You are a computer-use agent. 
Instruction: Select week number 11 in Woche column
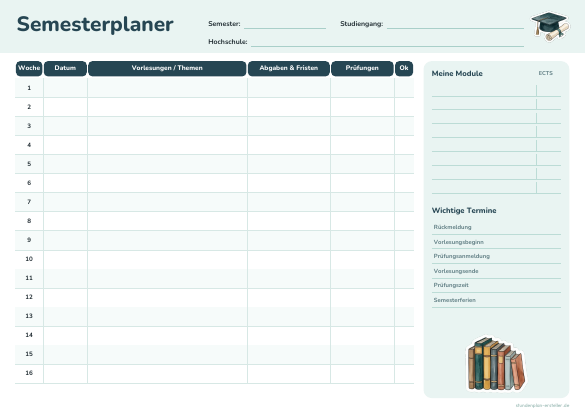[29, 278]
